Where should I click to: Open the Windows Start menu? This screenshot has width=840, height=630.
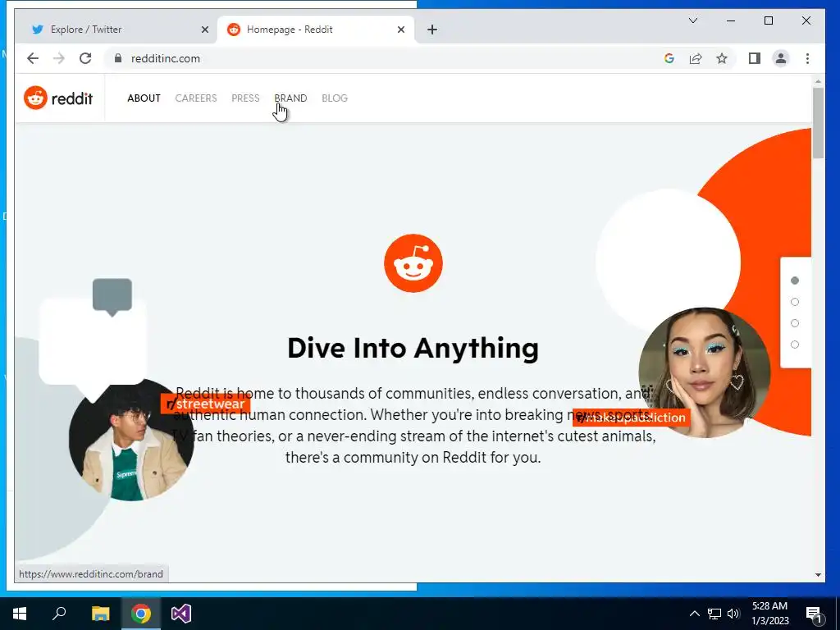click(x=20, y=614)
